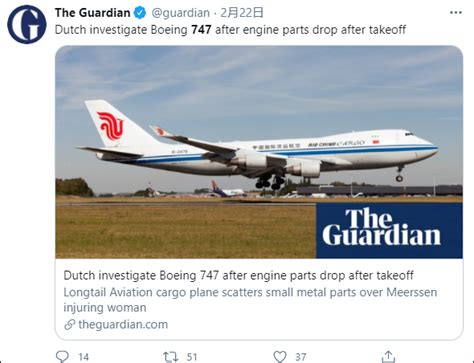This screenshot has width=474, height=363.
Task: Visit the @guardian handle
Action: [x=180, y=13]
